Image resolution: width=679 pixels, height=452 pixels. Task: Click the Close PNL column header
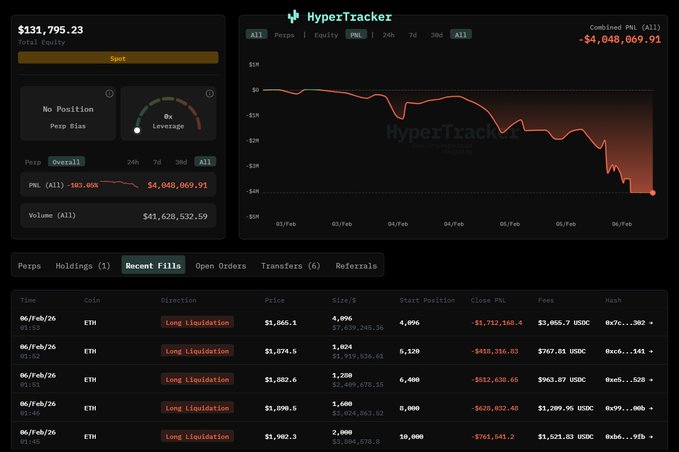point(488,300)
